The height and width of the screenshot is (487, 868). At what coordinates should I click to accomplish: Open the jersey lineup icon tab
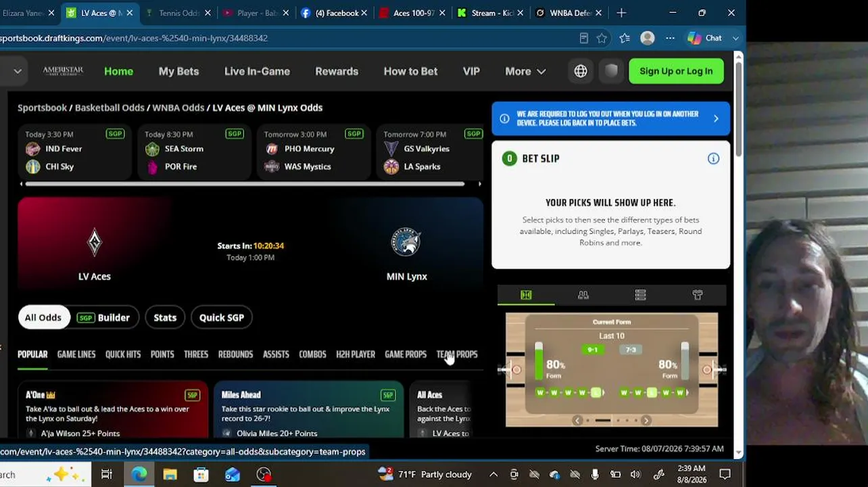tap(698, 295)
